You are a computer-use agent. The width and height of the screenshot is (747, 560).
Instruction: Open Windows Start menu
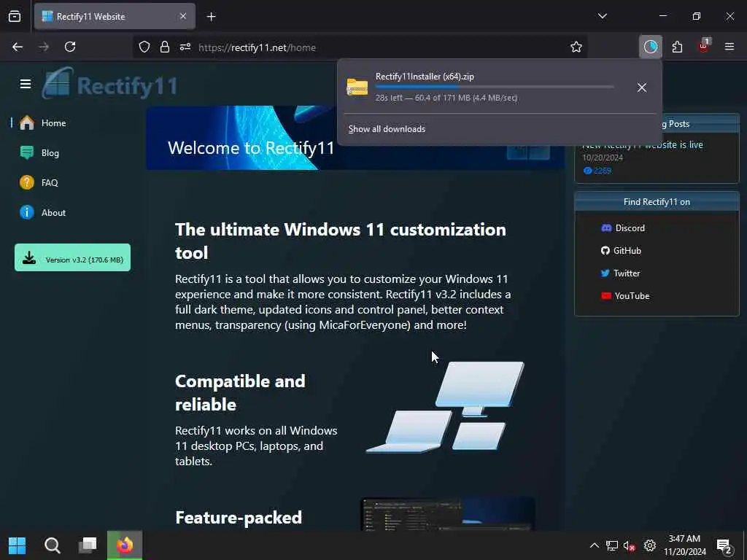tap(18, 545)
